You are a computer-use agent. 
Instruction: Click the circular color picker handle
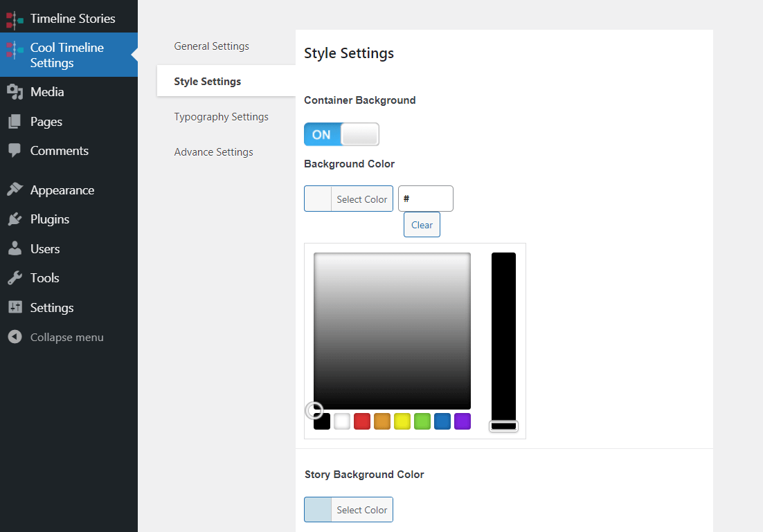(x=314, y=410)
